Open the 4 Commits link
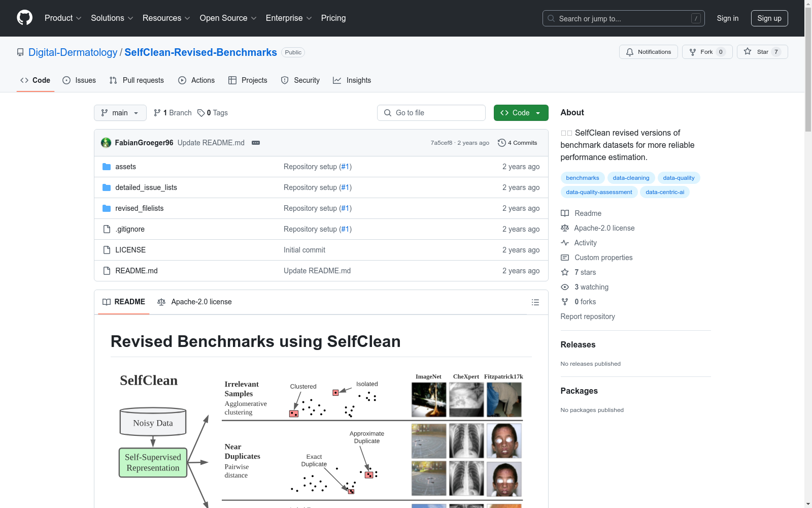Viewport: 812px width, 508px height. click(x=518, y=143)
